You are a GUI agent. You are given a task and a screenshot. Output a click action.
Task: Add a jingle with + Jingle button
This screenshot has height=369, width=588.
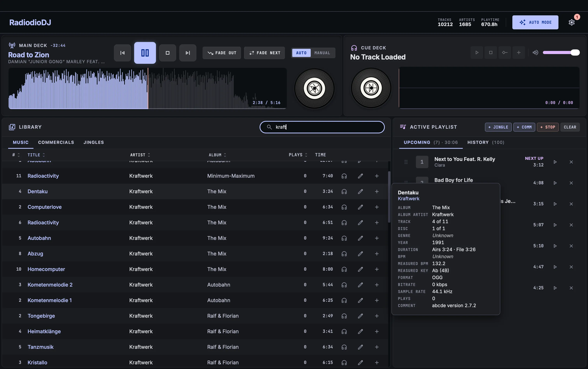(x=498, y=127)
